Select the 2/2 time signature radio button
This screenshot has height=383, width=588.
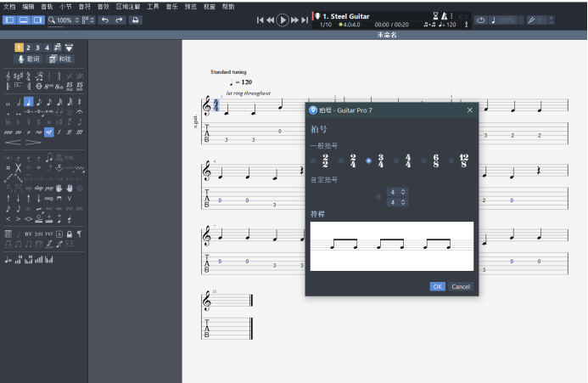click(313, 161)
